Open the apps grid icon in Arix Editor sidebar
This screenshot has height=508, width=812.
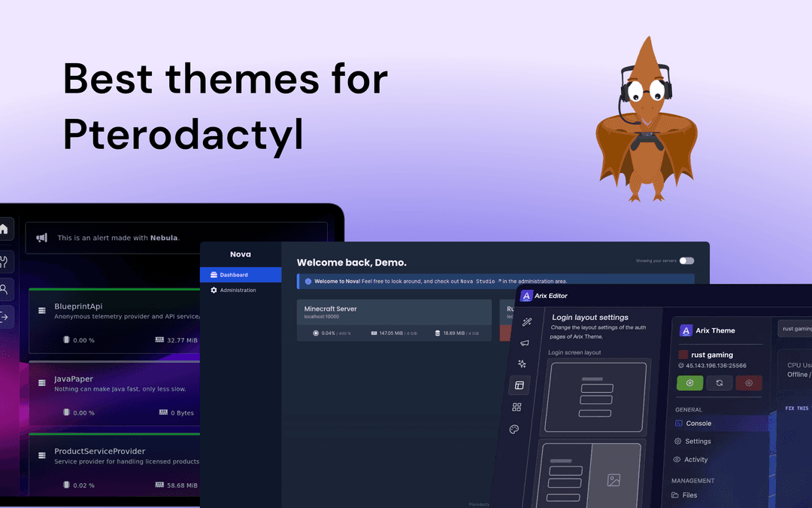click(x=517, y=406)
